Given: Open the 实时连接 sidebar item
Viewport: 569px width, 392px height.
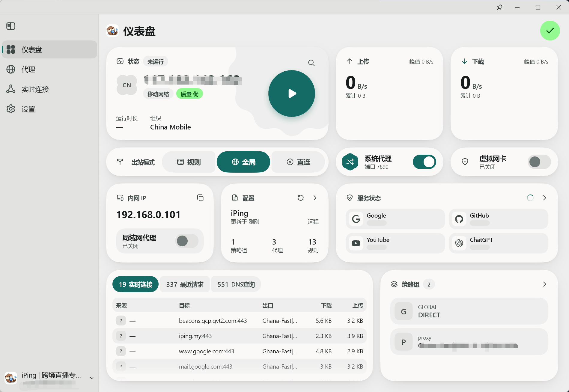Looking at the screenshot, I should pos(49,89).
